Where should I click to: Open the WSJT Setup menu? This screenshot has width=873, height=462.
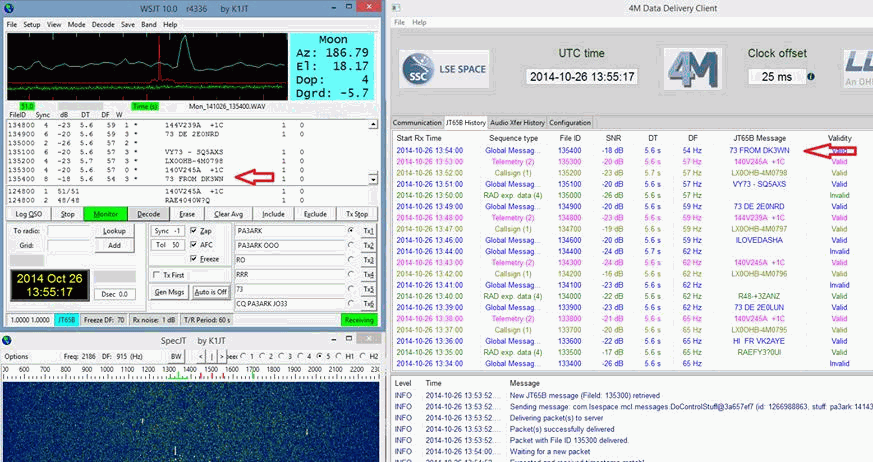(x=32, y=24)
